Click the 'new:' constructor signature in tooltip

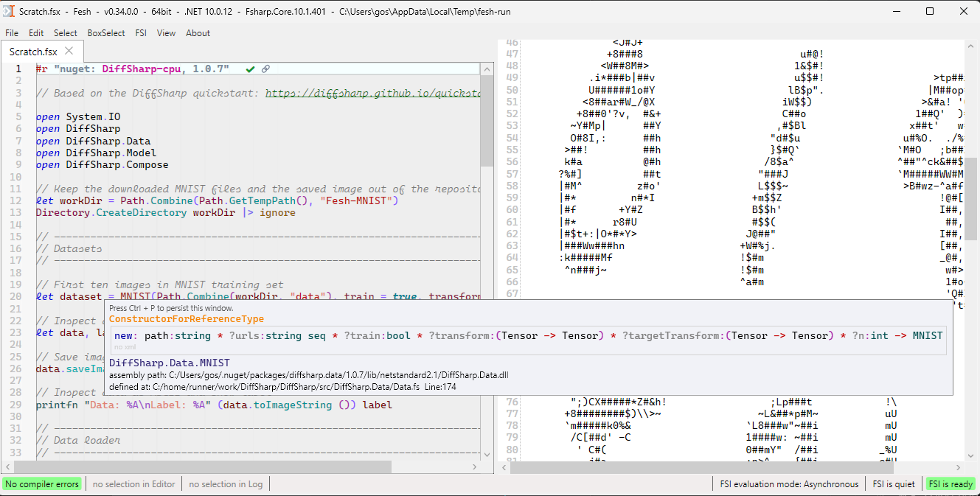tap(528, 335)
